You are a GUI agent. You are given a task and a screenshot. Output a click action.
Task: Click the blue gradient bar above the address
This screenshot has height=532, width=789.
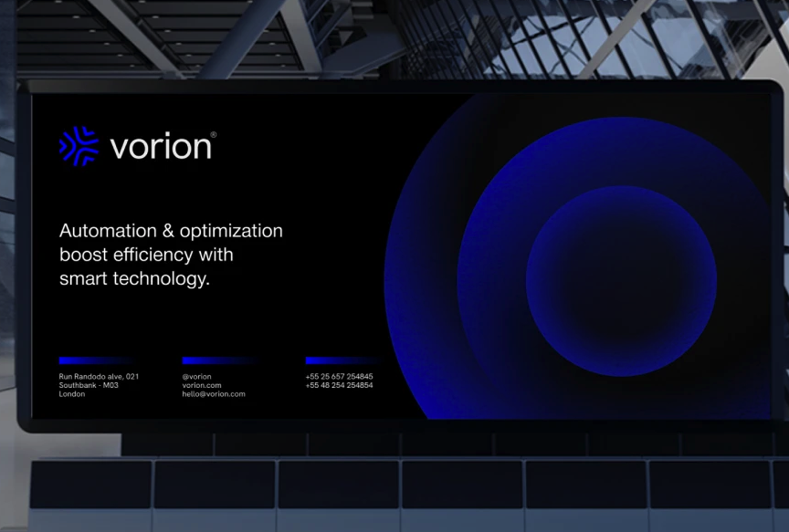click(97, 360)
